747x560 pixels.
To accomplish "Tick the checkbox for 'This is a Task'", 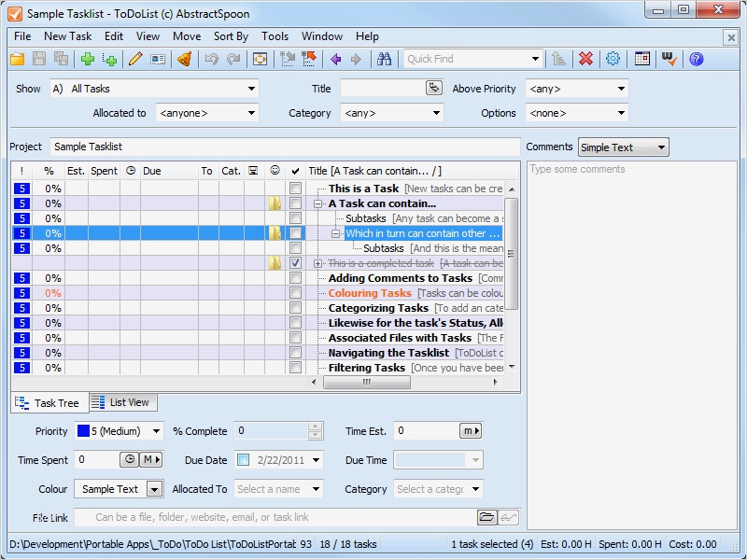I will pos(295,189).
